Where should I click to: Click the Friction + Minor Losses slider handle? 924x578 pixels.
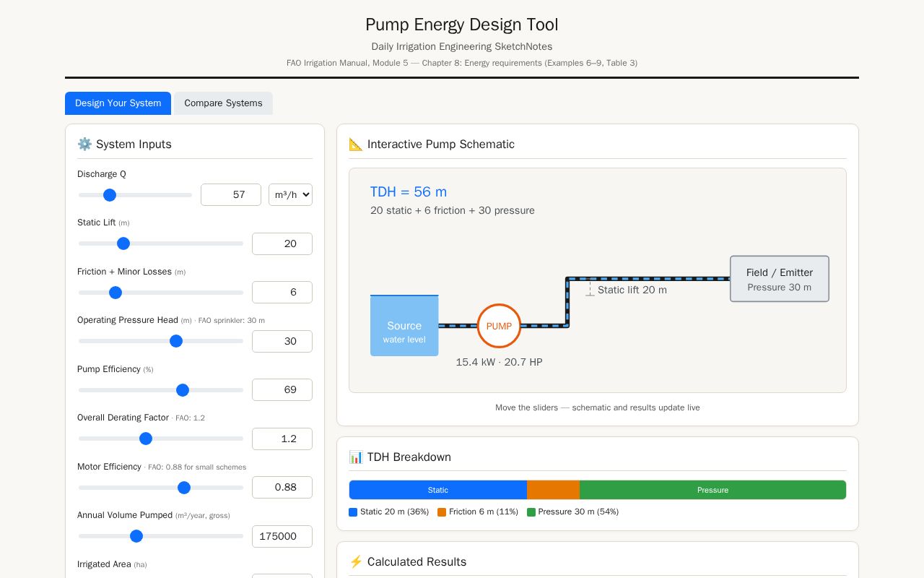point(115,293)
